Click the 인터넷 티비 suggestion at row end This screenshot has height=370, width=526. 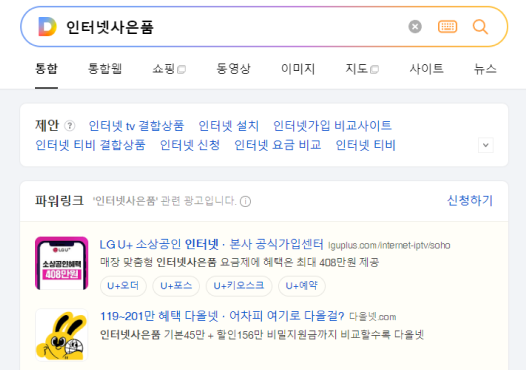(365, 145)
